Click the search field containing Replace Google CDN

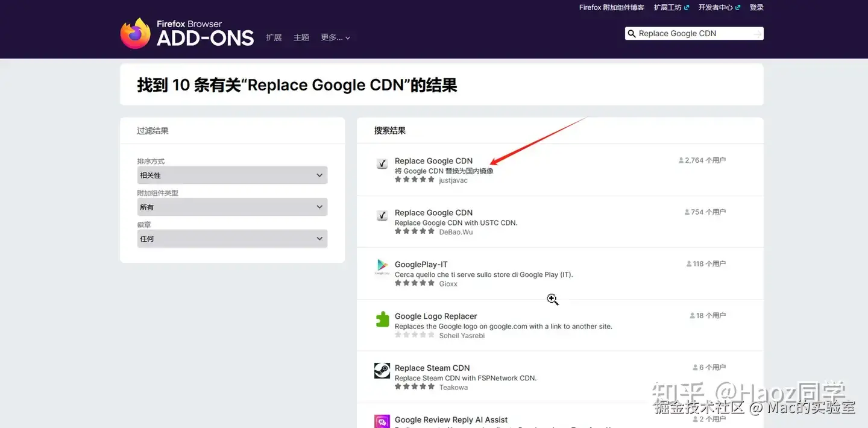click(693, 34)
